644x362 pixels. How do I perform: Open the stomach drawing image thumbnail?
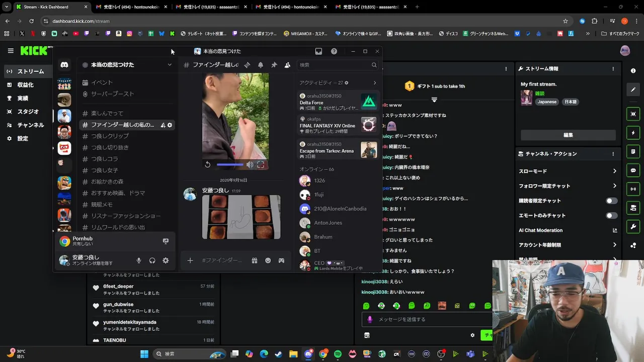tap(241, 217)
